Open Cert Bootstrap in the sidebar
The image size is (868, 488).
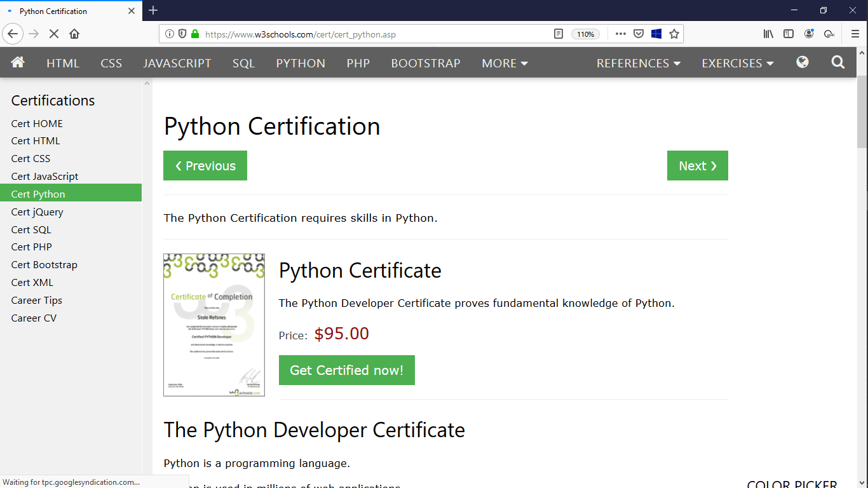(71, 265)
